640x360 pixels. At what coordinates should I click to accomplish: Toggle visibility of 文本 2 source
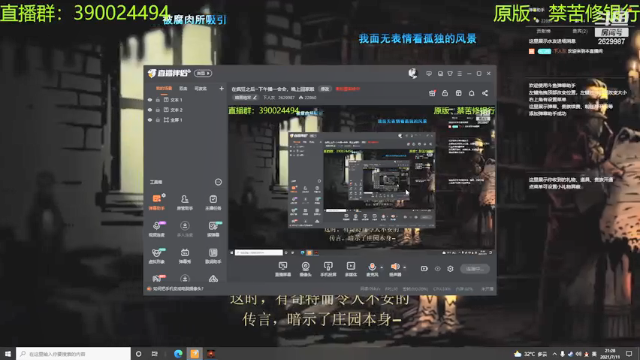point(150,110)
